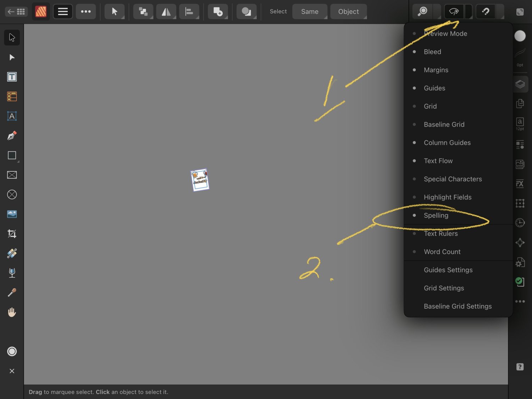Viewport: 532px width, 399px height.
Task: Open the Publisher persona icon
Action: click(41, 12)
